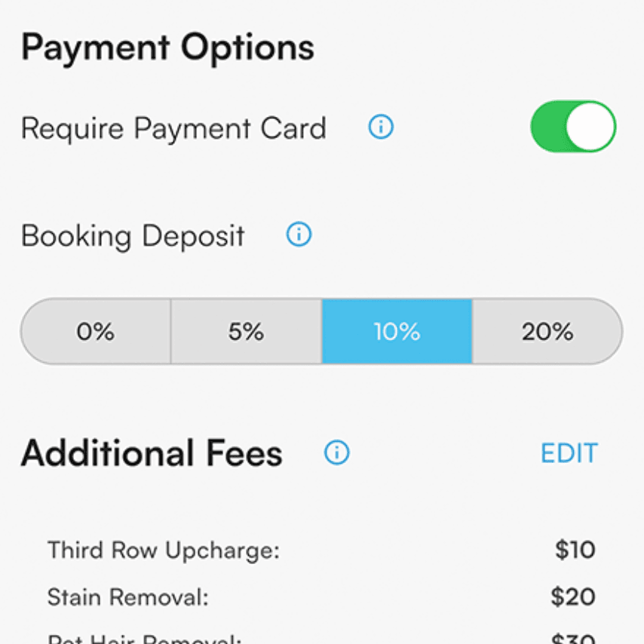Choose the 5% booking deposit

(x=246, y=331)
